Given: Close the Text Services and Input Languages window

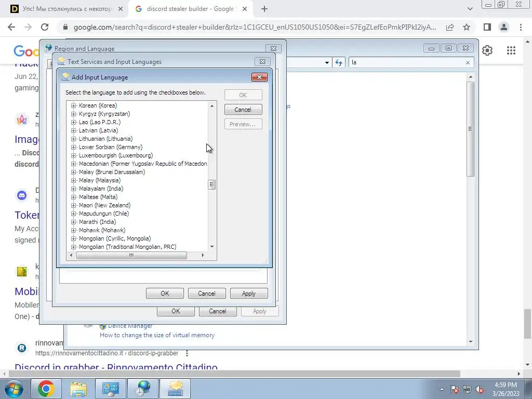Looking at the screenshot, I should [262, 61].
